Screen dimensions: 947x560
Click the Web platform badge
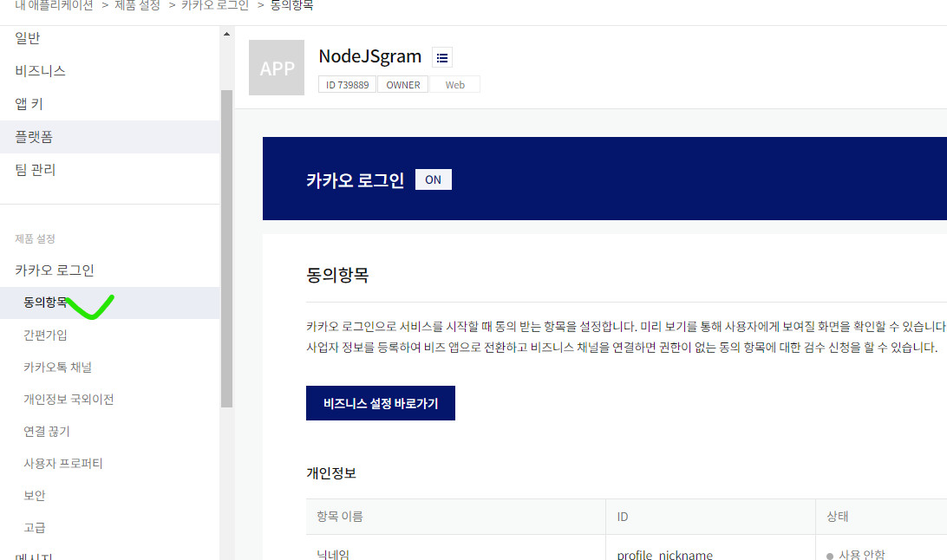pyautogui.click(x=454, y=84)
